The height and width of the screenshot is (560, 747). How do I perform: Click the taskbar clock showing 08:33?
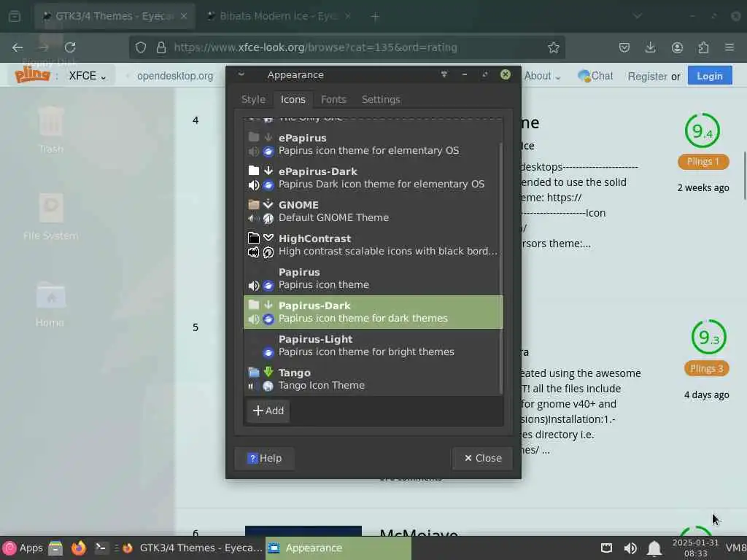tap(695, 548)
